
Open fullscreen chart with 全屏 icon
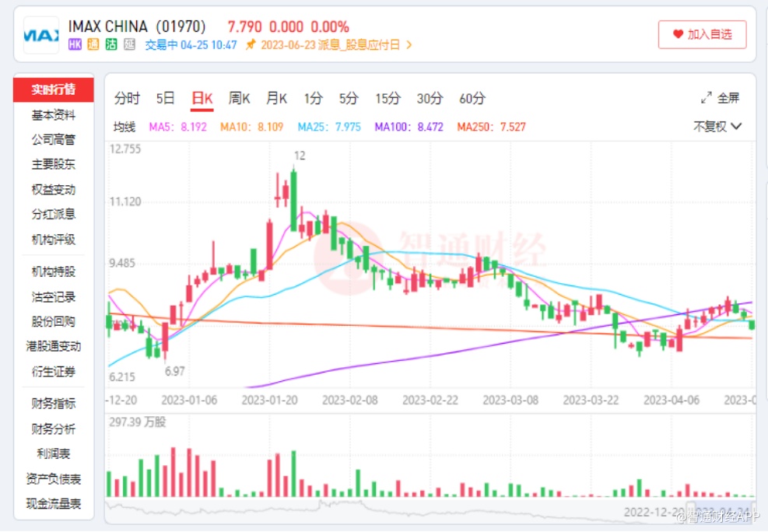pyautogui.click(x=720, y=98)
